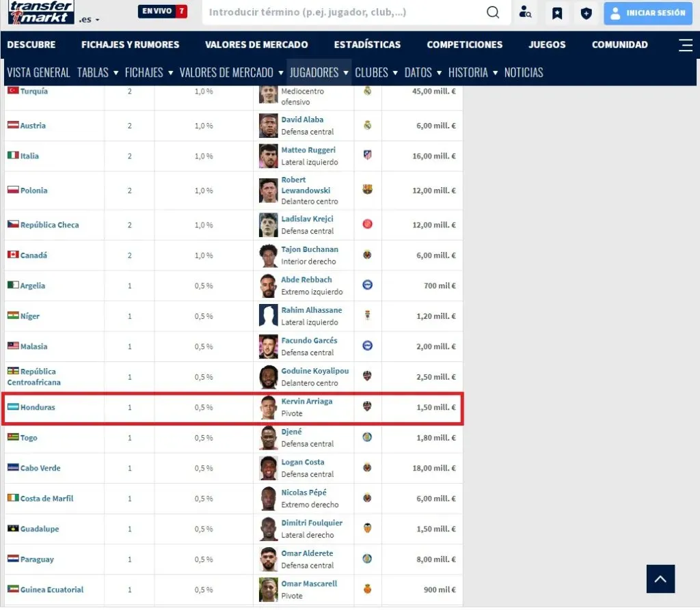Open the player search person icon

pyautogui.click(x=525, y=12)
